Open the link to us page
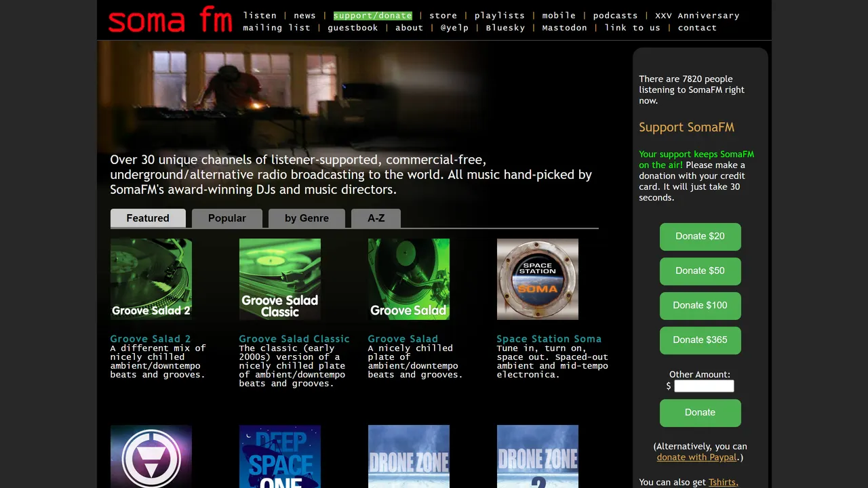The height and width of the screenshot is (488, 868). point(632,28)
